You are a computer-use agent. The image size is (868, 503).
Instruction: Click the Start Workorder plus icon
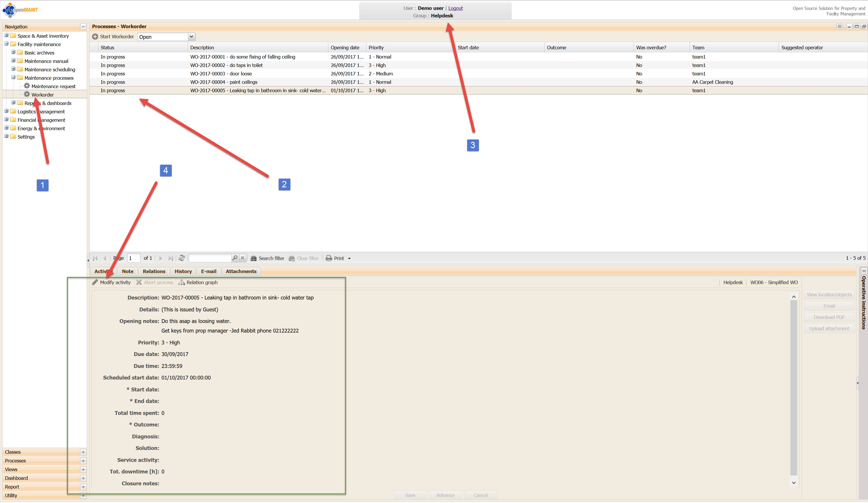[x=95, y=37]
